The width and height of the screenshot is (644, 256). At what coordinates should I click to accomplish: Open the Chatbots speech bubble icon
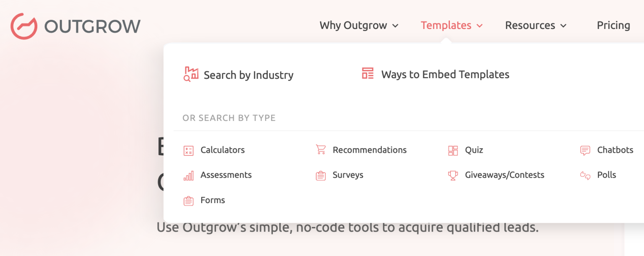coord(585,150)
